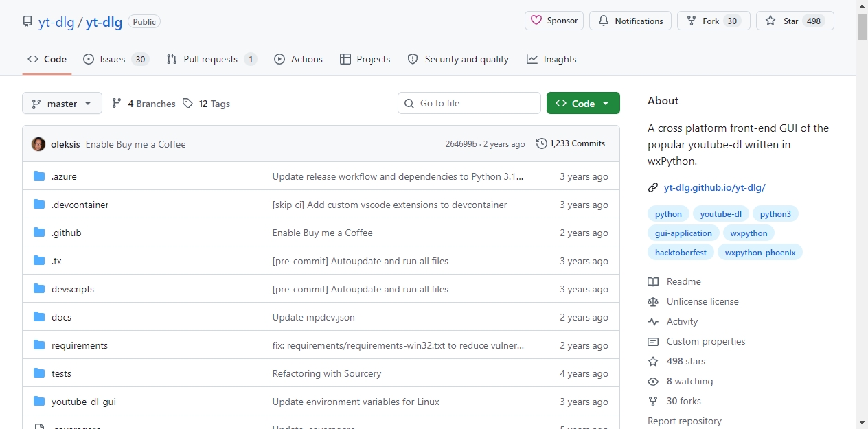Click the Sponsor heart button
Viewport: 868px width, 429px height.
click(x=554, y=21)
